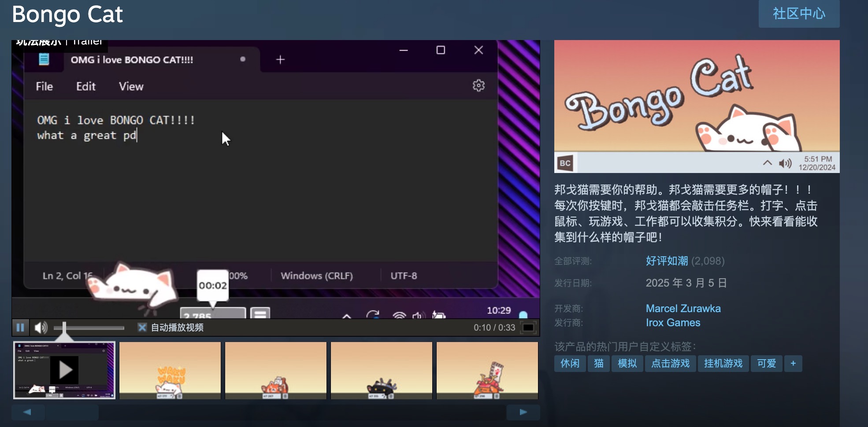Open the 好评如潮 reviews summary

667,261
